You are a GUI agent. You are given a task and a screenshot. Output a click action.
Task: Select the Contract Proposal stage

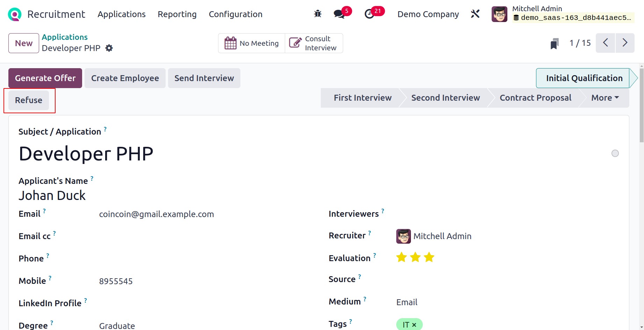(535, 98)
